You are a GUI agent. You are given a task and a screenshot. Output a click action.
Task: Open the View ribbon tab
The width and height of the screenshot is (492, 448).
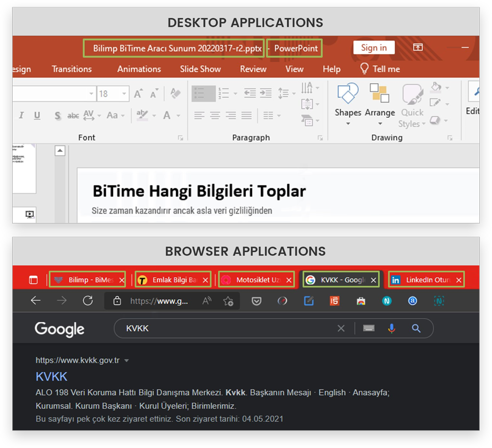[x=294, y=69]
